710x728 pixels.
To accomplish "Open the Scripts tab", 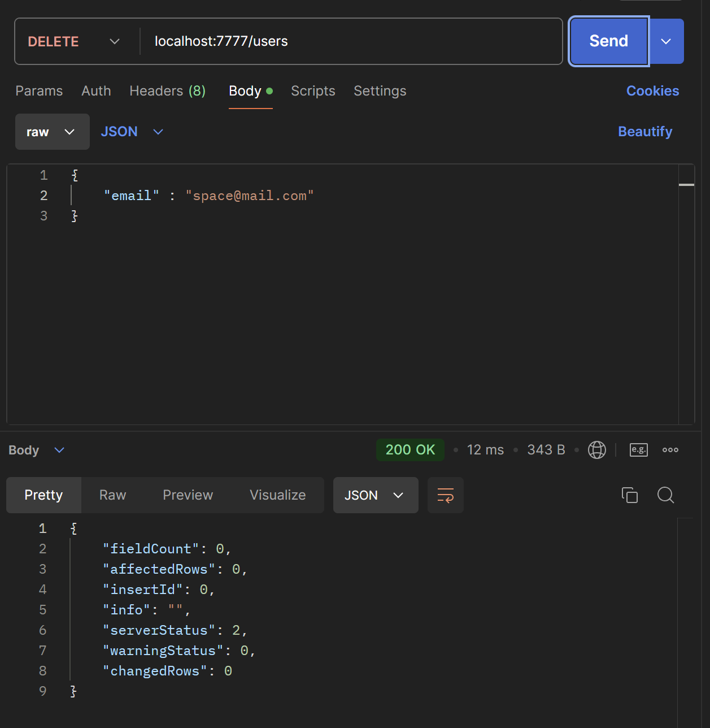I will (313, 91).
